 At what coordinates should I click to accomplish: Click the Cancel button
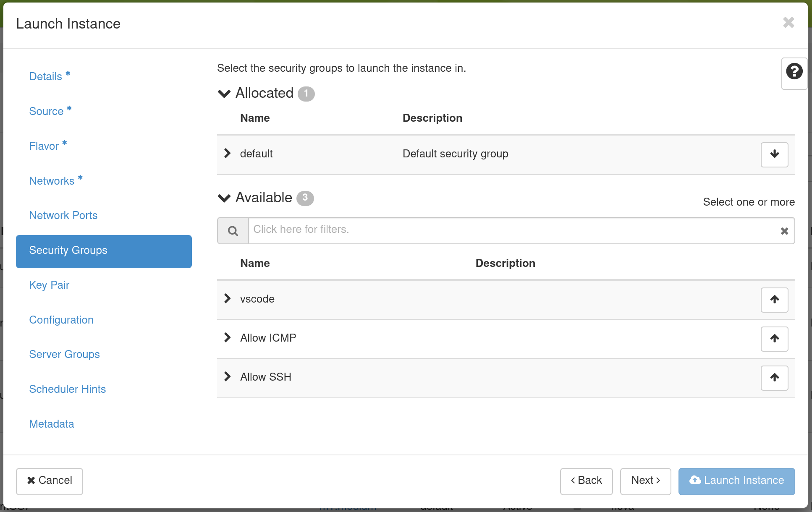(50, 481)
